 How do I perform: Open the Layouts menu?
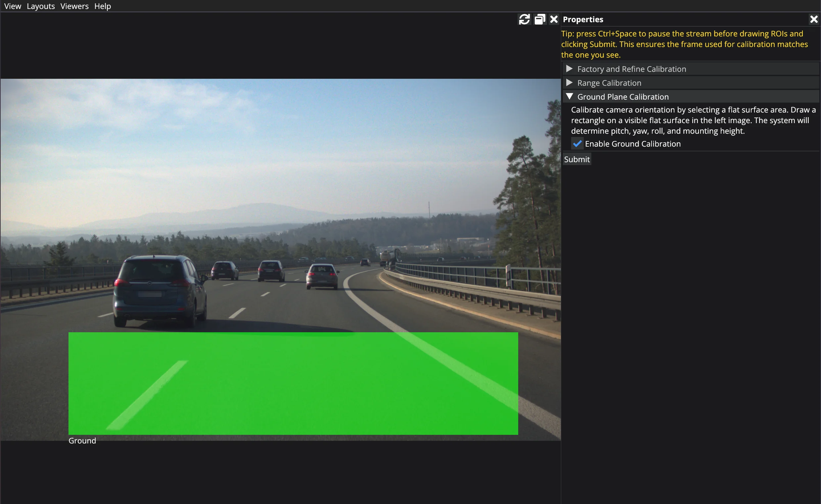tap(41, 6)
